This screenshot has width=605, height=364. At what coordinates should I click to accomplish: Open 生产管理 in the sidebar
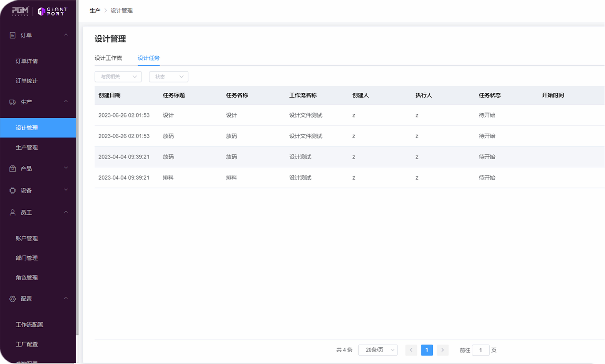point(27,147)
